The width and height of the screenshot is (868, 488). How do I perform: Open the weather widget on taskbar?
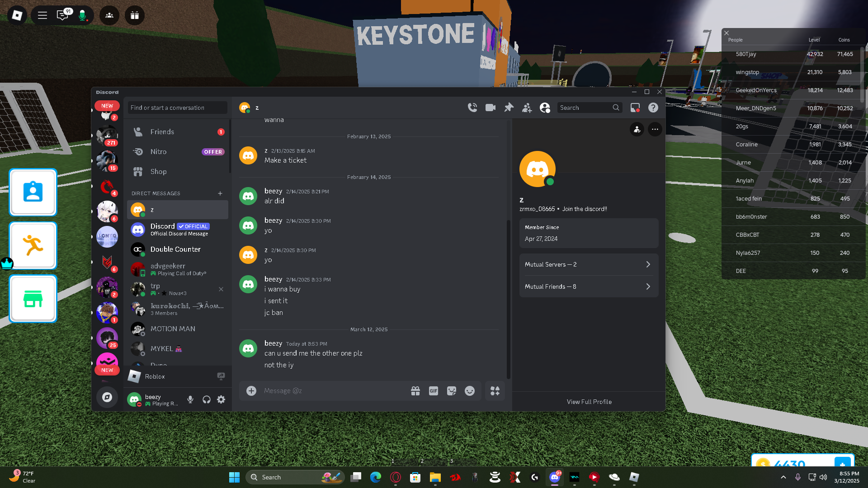point(23,477)
